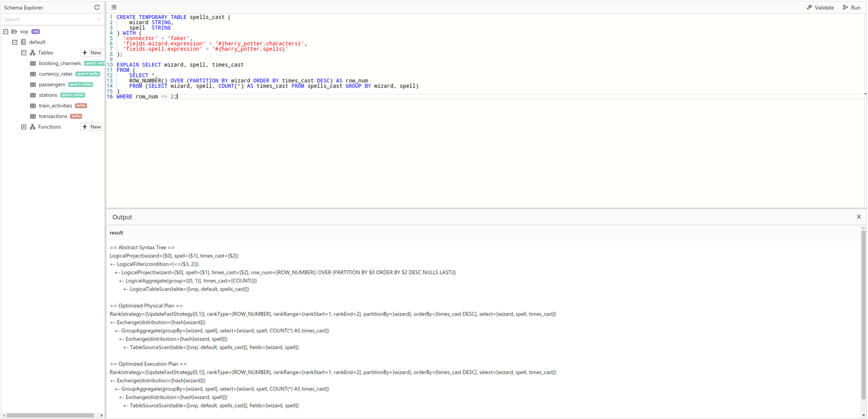Click scroll-down arrow of Output scrollbar
Image resolution: width=868 pixels, height=419 pixels.
(863, 415)
